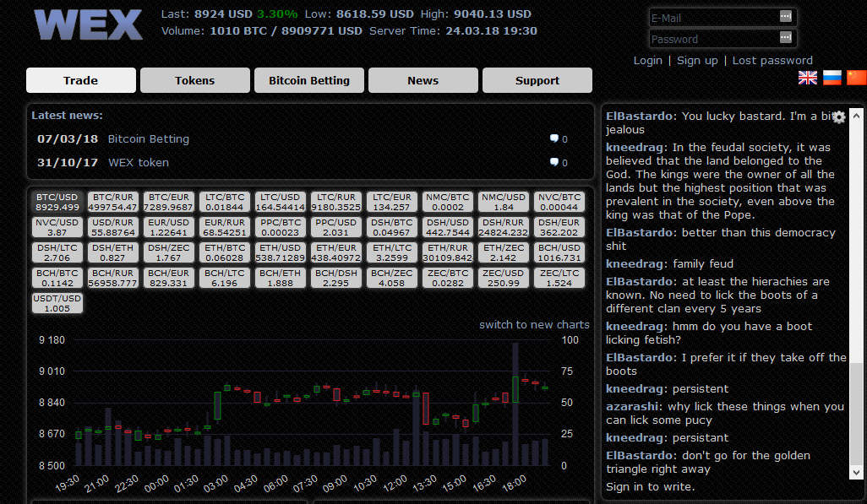Select the PPC/USD pair
This screenshot has width=867, height=504.
click(336, 227)
